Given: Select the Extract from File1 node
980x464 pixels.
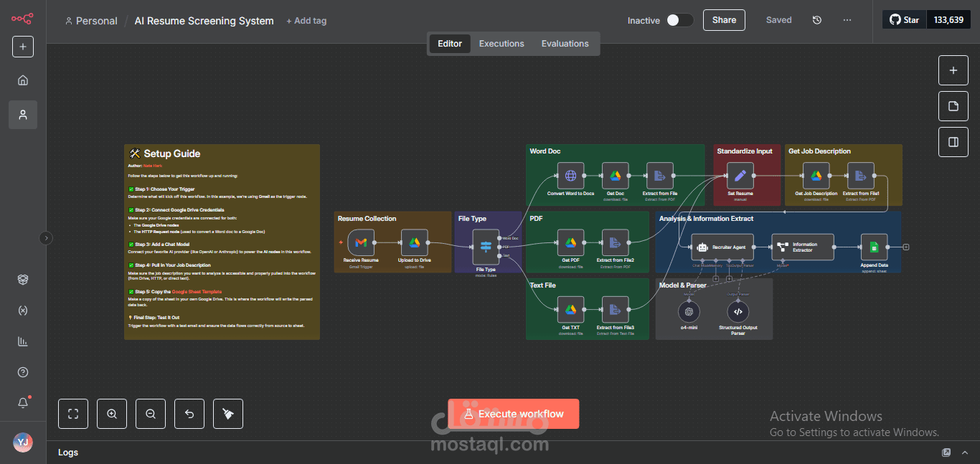Looking at the screenshot, I should [x=861, y=176].
